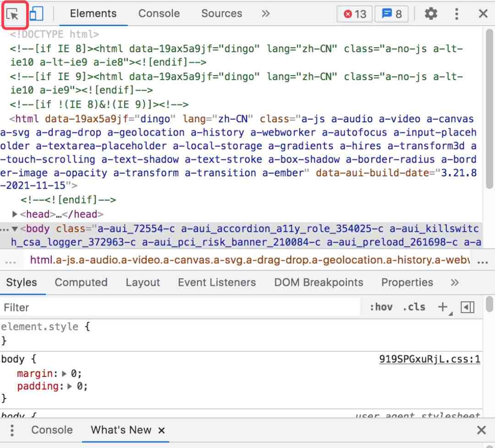This screenshot has height=448, width=495.
Task: Show more sidebar tabs chevron
Action: tap(454, 282)
